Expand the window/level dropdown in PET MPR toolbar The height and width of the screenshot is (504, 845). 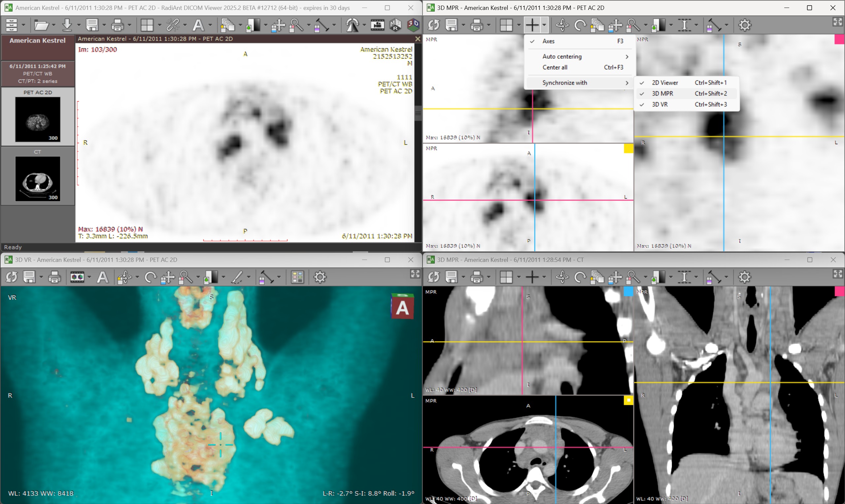click(671, 25)
